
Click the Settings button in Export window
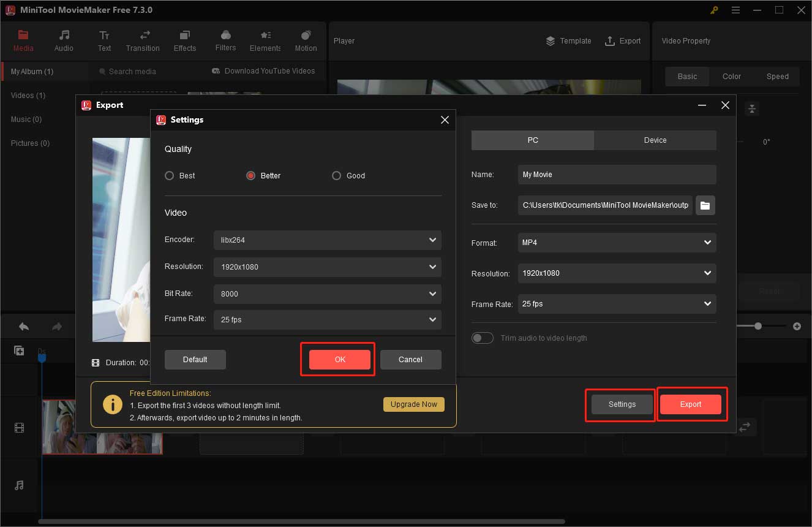[622, 404]
